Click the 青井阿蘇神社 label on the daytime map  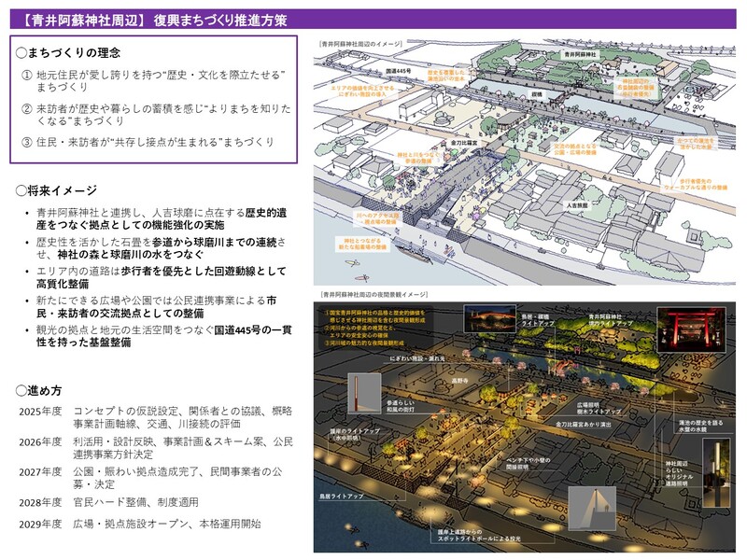point(579,56)
